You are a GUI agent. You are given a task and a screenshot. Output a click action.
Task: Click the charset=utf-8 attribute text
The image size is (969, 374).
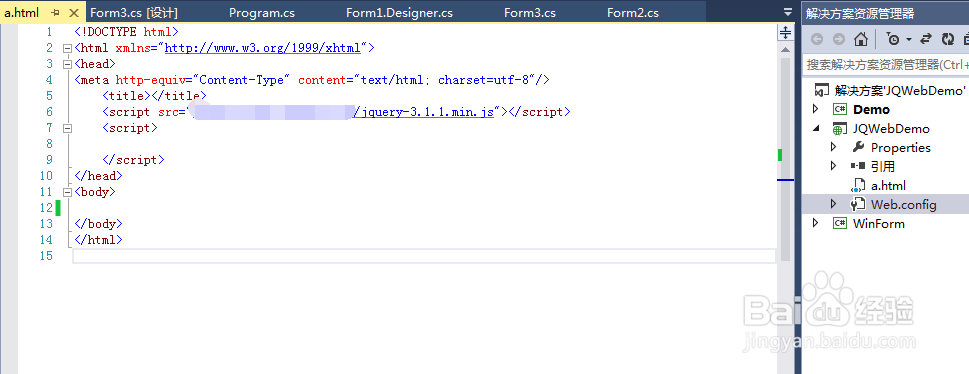pyautogui.click(x=483, y=80)
